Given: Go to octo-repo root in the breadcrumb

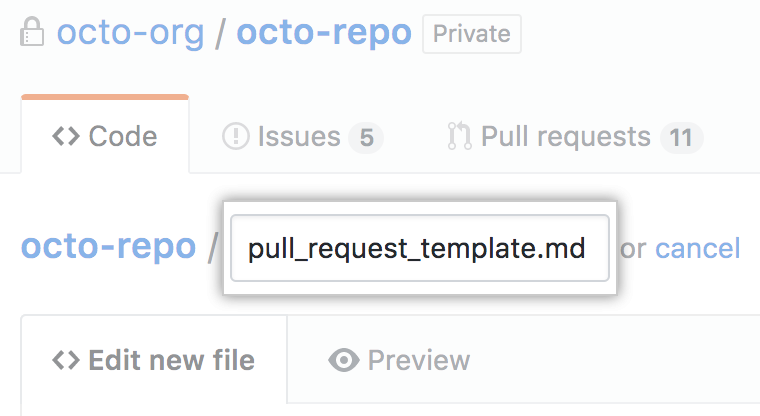Looking at the screenshot, I should click(x=108, y=247).
